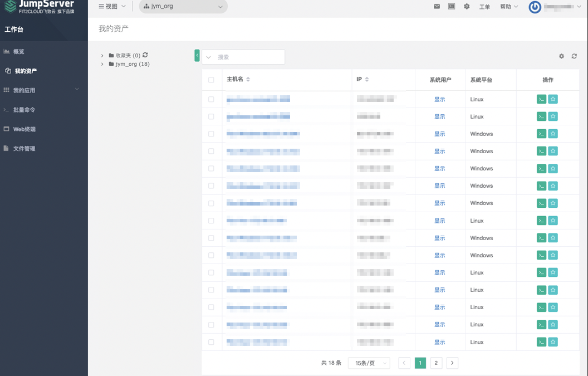Click 显示 to reveal system user of first row
The width and height of the screenshot is (588, 376).
coord(439,99)
